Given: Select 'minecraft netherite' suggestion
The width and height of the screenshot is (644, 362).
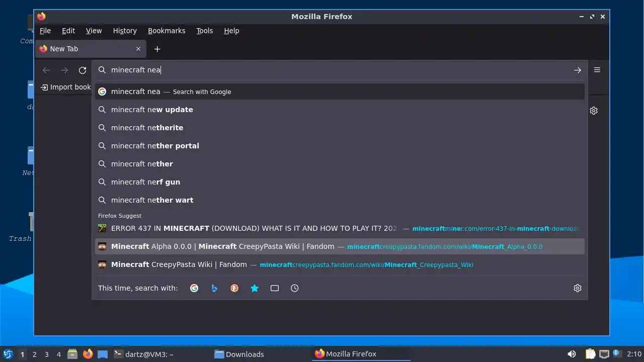Looking at the screenshot, I should [x=340, y=128].
